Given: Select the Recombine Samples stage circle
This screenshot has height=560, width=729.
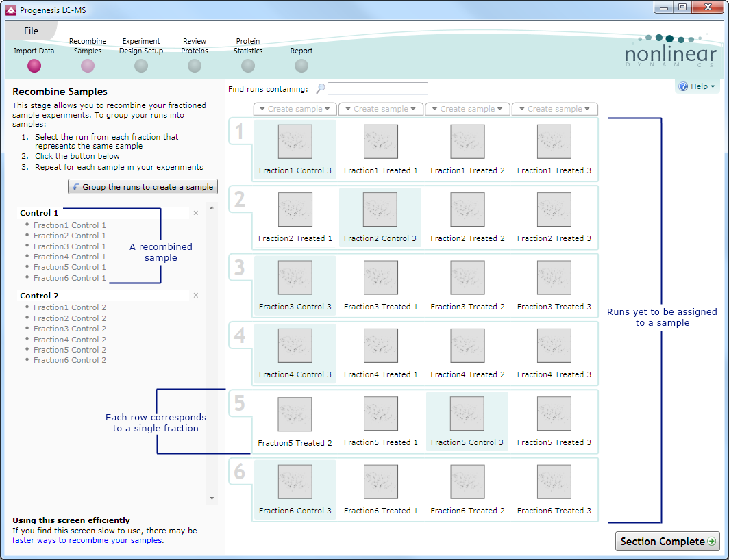Looking at the screenshot, I should [x=88, y=66].
